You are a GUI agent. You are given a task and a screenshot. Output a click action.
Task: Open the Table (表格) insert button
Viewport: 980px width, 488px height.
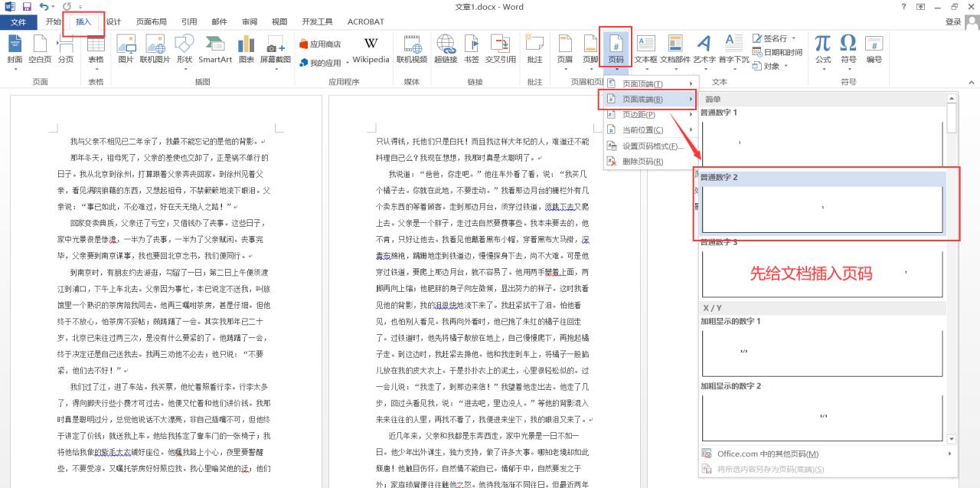pyautogui.click(x=96, y=51)
